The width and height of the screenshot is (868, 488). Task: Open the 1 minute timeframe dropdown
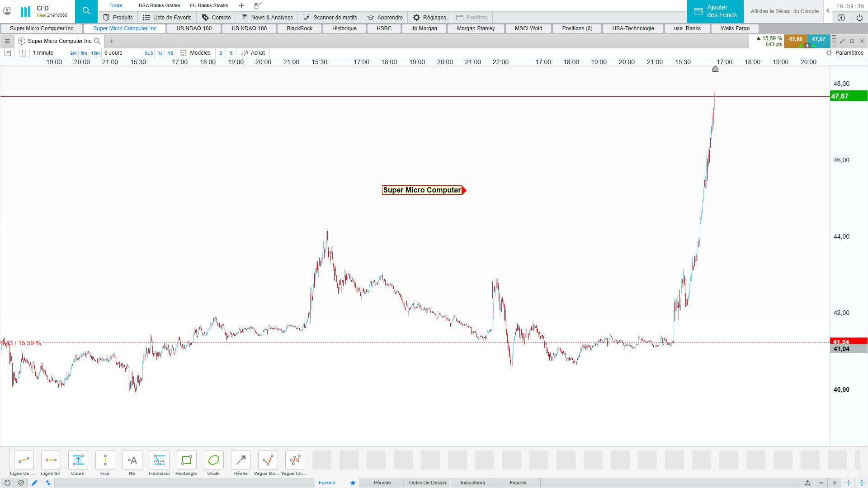[43, 53]
